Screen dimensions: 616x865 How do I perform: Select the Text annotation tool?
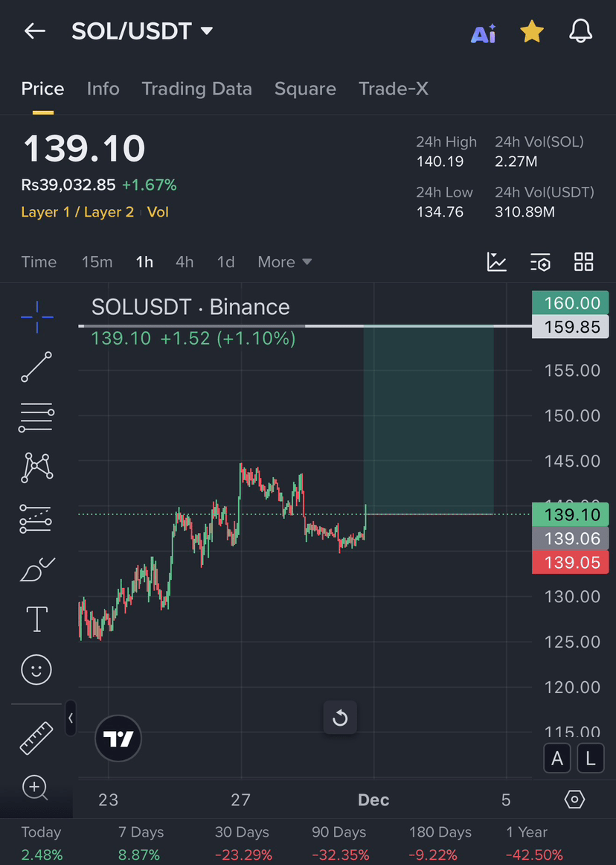click(37, 619)
